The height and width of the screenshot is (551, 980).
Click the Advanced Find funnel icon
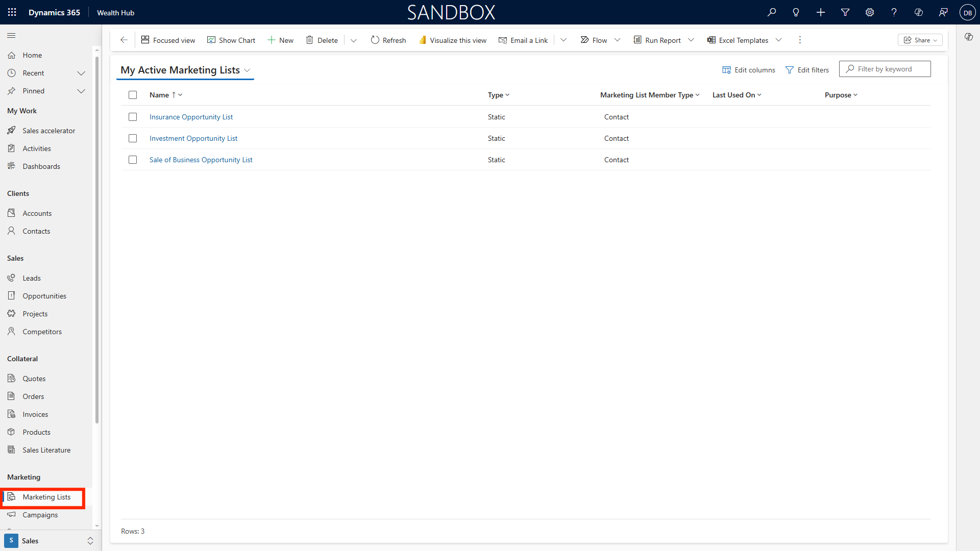(x=845, y=12)
